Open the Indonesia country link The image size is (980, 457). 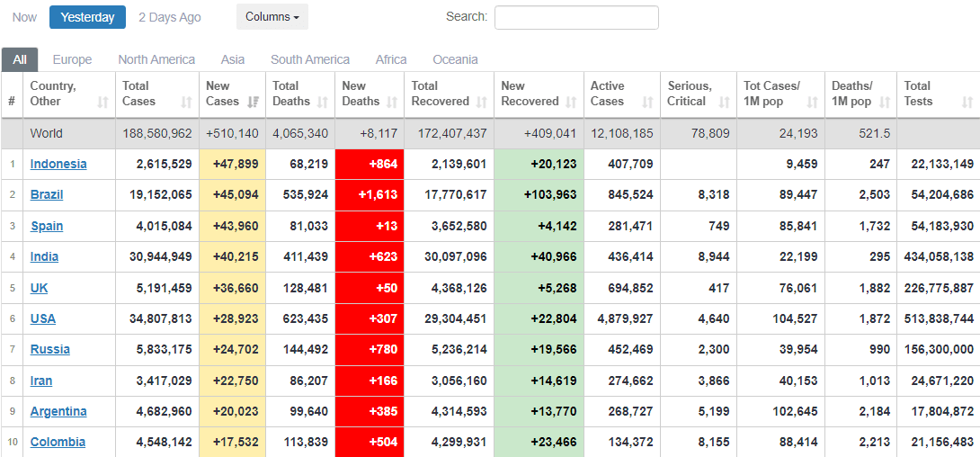pyautogui.click(x=58, y=164)
